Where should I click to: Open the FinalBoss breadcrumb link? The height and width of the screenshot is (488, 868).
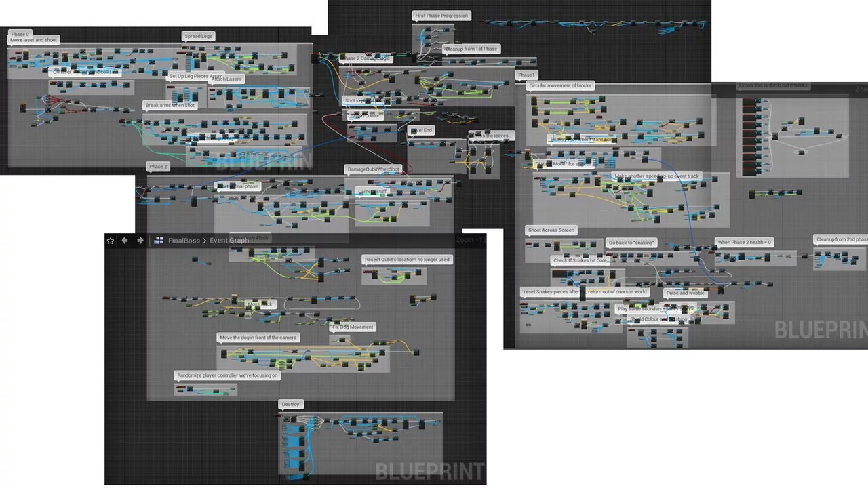tap(184, 241)
